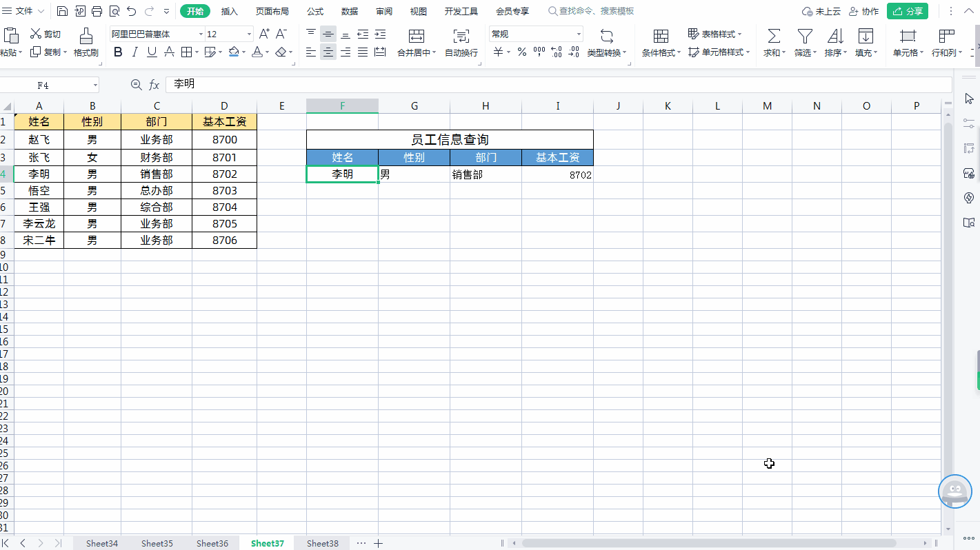The width and height of the screenshot is (980, 550).
Task: Toggle top vertical alignment
Action: point(311,34)
